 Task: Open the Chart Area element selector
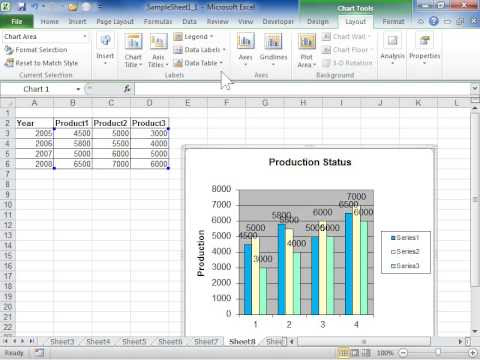[x=45, y=36]
